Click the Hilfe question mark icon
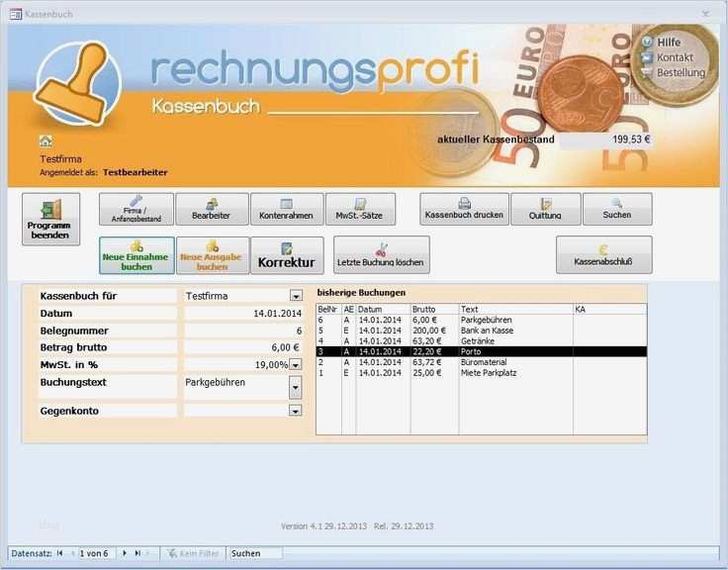This screenshot has width=728, height=570. click(647, 42)
